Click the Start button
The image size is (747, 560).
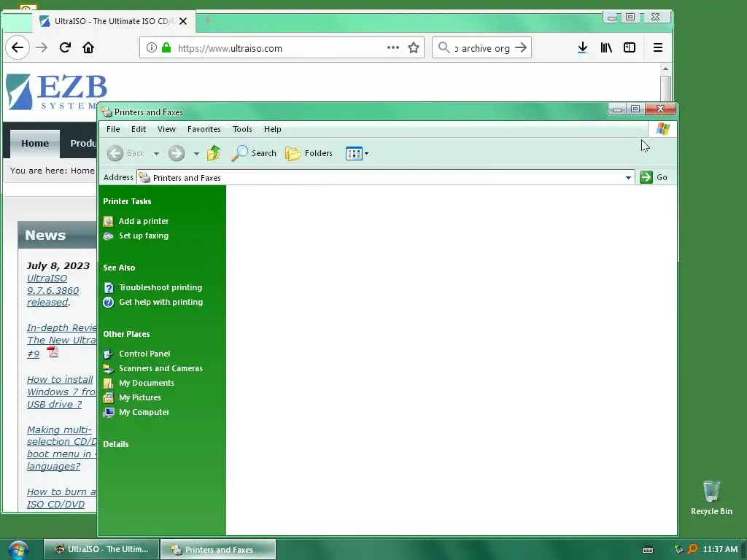[x=18, y=550]
